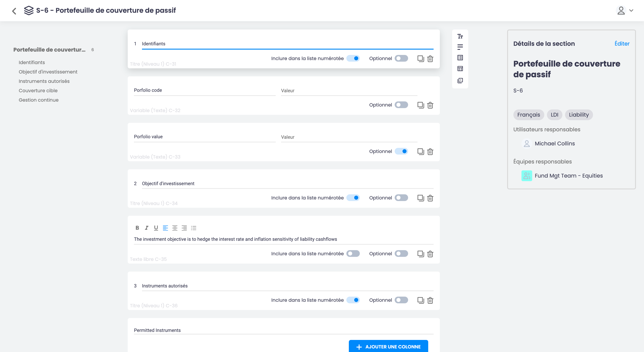
Task: Select the Liability tag
Action: [x=579, y=115]
